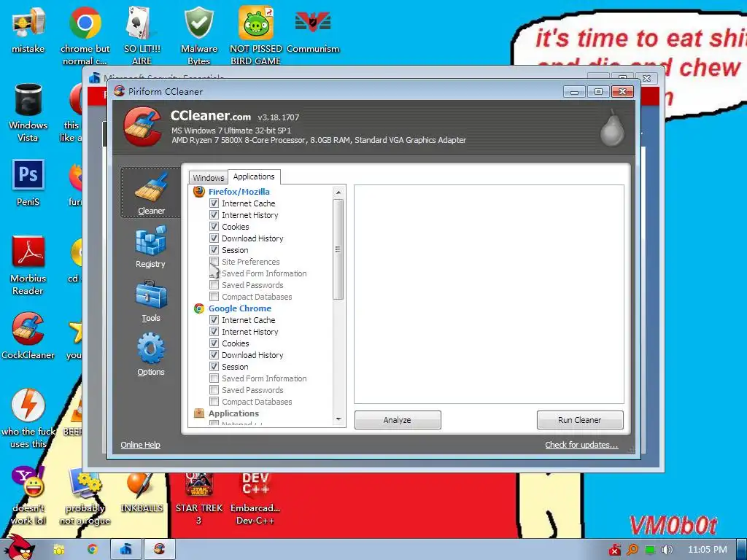The height and width of the screenshot is (560, 747).
Task: Click the system info text in the header
Action: pos(319,135)
